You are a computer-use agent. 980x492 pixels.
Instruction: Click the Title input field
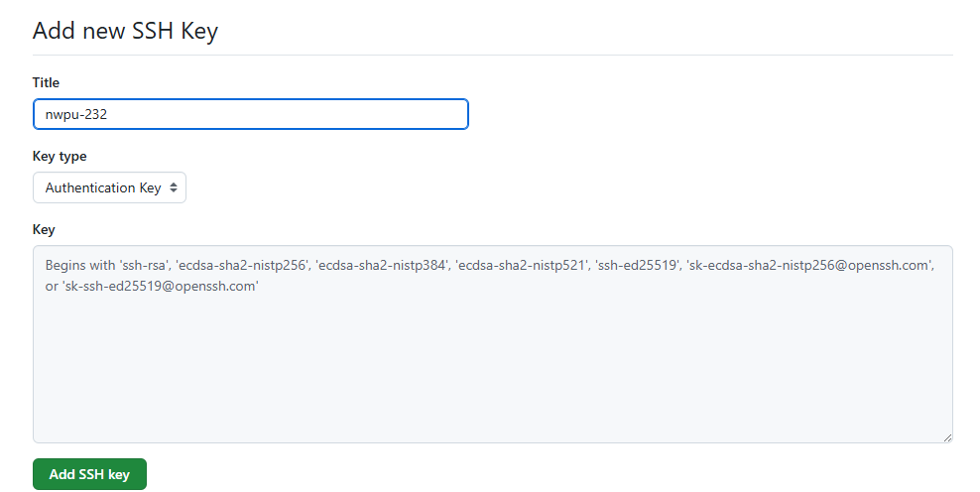click(x=250, y=114)
